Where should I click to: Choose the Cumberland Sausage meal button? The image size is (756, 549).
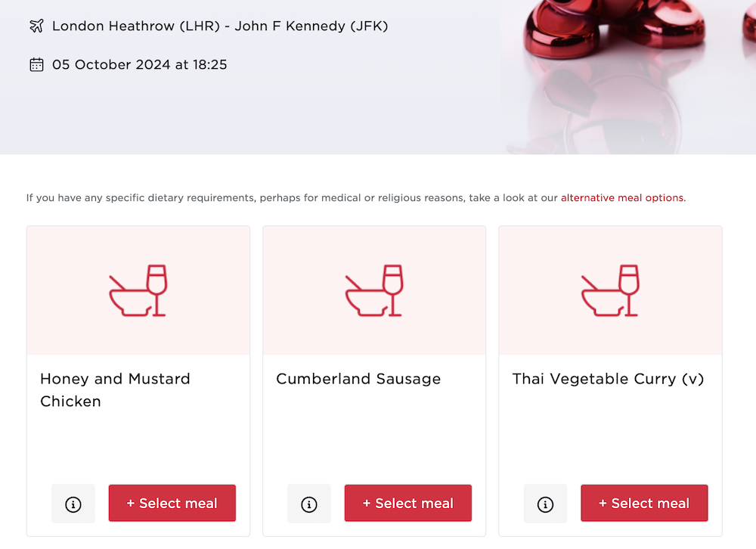408,503
